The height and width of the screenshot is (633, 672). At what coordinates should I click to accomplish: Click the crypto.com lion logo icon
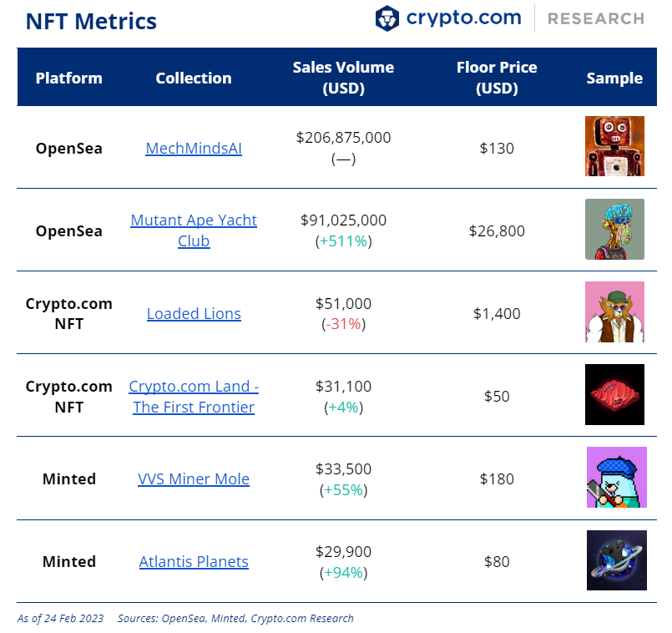pos(387,18)
